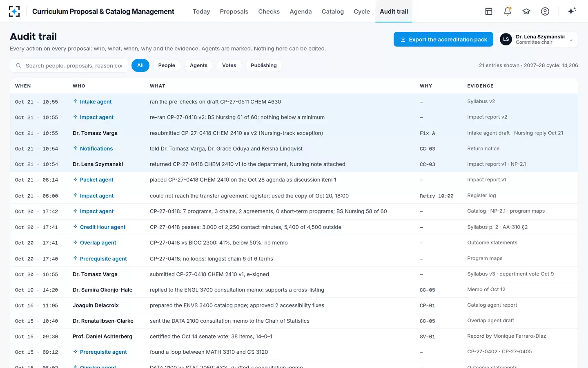Click the app logo in the header

[x=14, y=11]
